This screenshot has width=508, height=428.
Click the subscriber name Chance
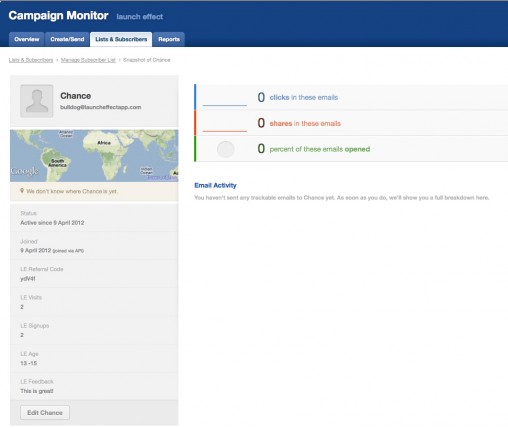click(x=76, y=96)
